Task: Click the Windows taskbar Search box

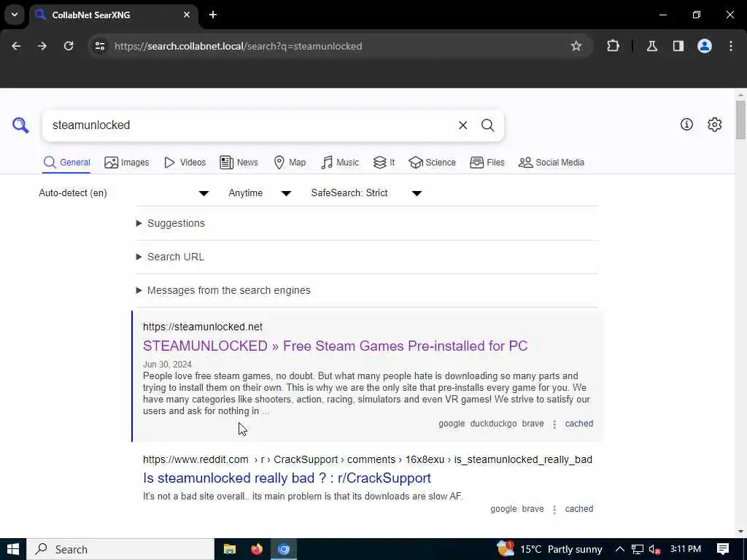Action: point(120,549)
